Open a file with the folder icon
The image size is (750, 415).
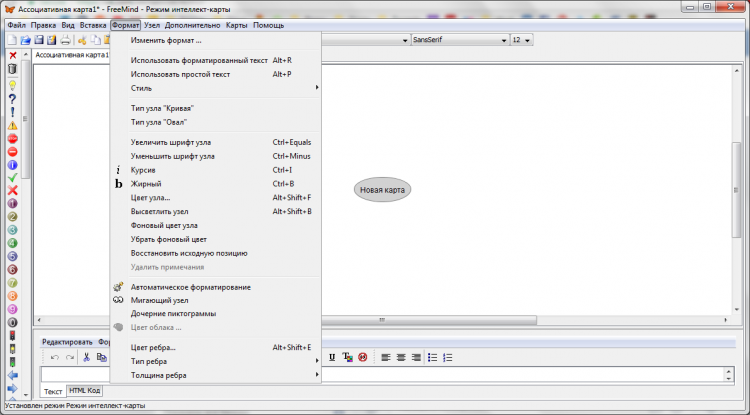(25, 40)
